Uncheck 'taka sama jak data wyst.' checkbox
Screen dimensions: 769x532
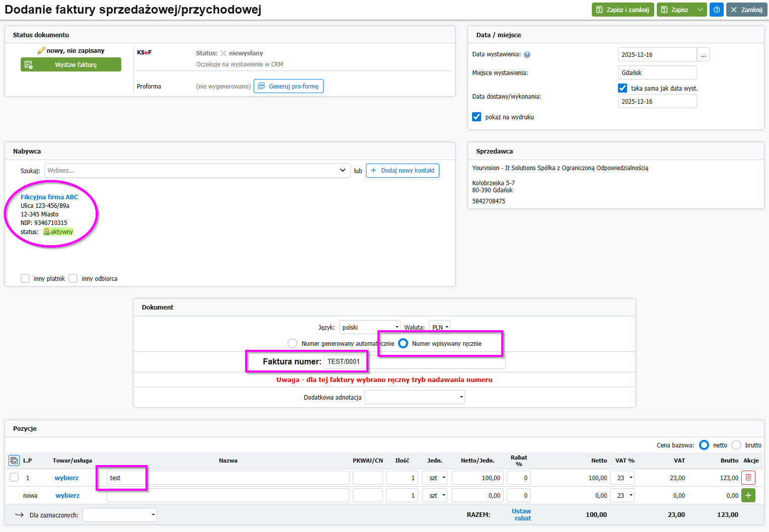623,88
